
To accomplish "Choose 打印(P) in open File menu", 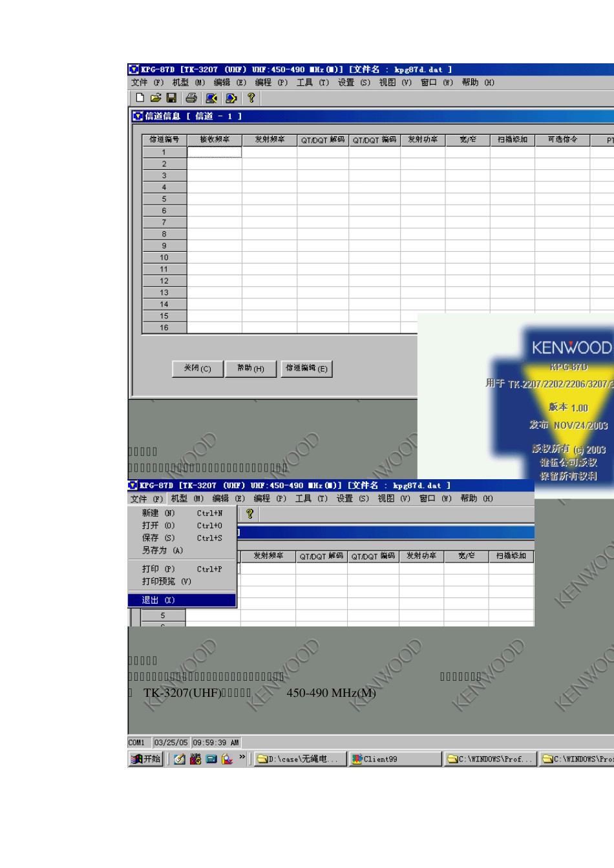I will (182, 569).
